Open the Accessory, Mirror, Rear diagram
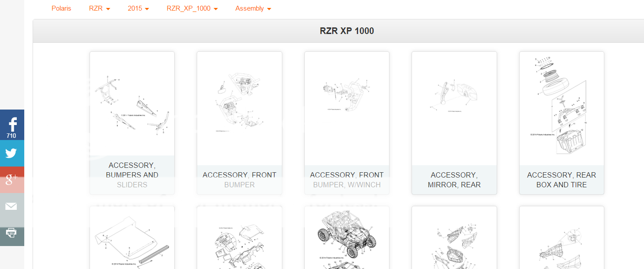Image resolution: width=644 pixels, height=269 pixels. pyautogui.click(x=454, y=108)
